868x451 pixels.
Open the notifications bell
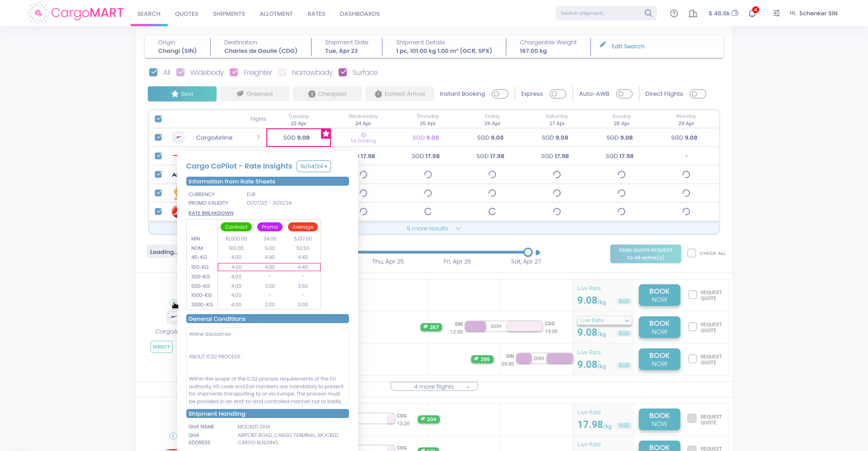[x=752, y=14]
